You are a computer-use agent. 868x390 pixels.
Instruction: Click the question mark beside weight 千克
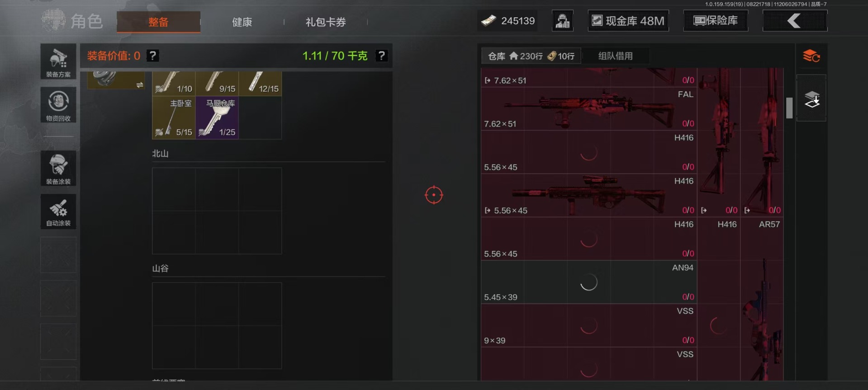click(x=382, y=56)
